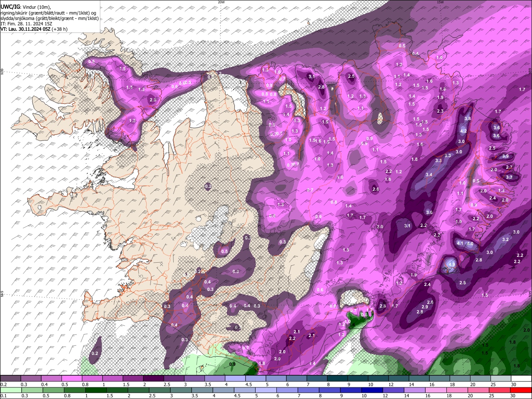This screenshot has height=399, width=532.
Task: Click the crimson 25 swatch in lower scale
Action: [x=500, y=390]
